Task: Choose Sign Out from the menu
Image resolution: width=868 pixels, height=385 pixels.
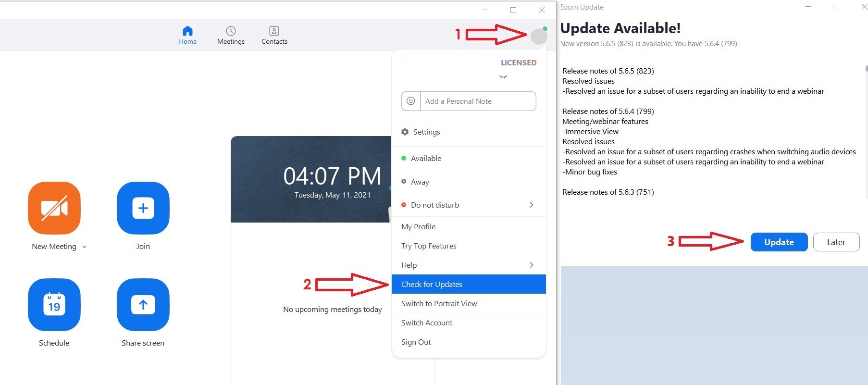Action: (416, 342)
